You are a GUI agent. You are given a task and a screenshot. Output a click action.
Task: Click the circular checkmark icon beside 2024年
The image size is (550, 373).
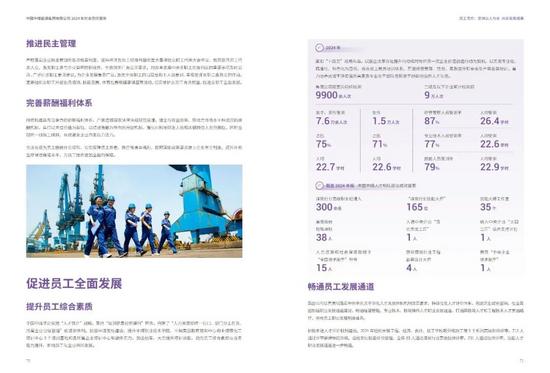[x=319, y=48]
